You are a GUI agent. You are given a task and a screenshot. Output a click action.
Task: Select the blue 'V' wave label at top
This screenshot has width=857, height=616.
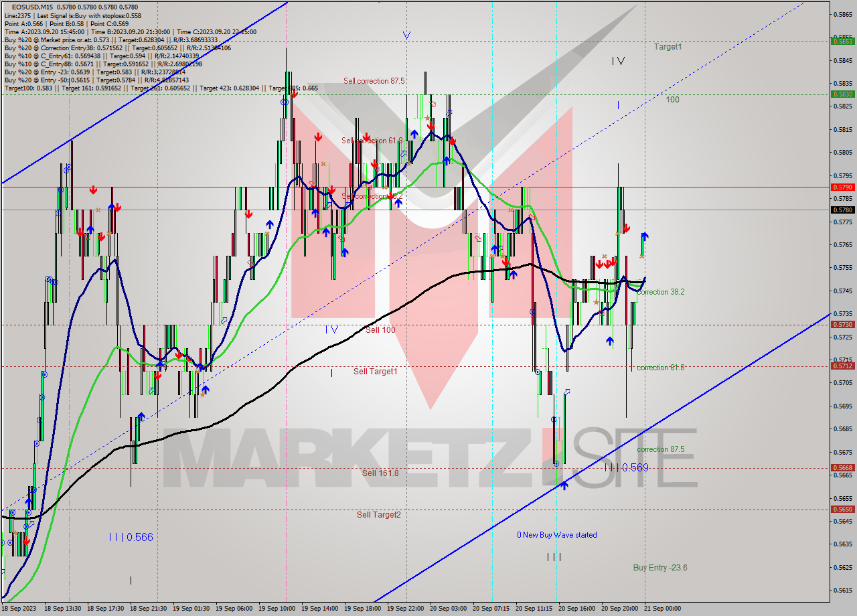pos(406,35)
